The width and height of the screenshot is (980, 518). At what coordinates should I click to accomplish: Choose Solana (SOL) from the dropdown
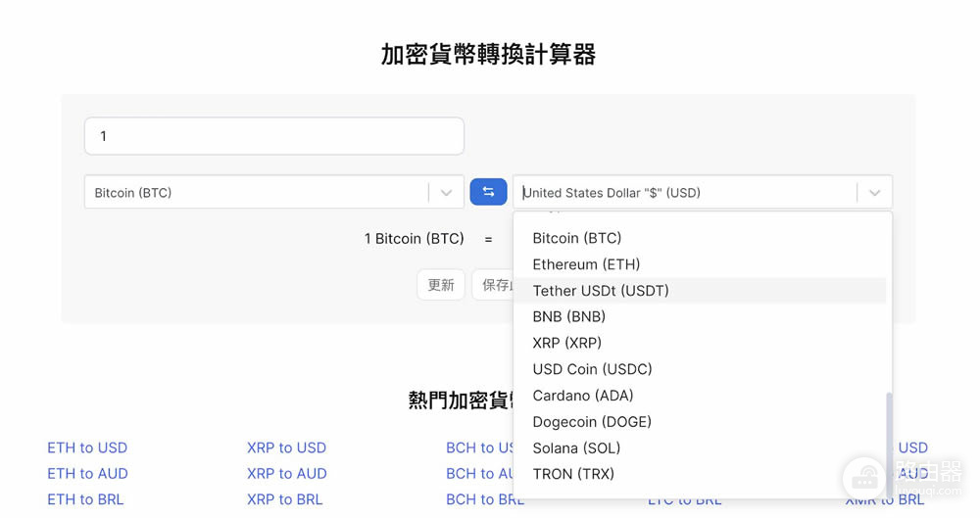[700, 448]
